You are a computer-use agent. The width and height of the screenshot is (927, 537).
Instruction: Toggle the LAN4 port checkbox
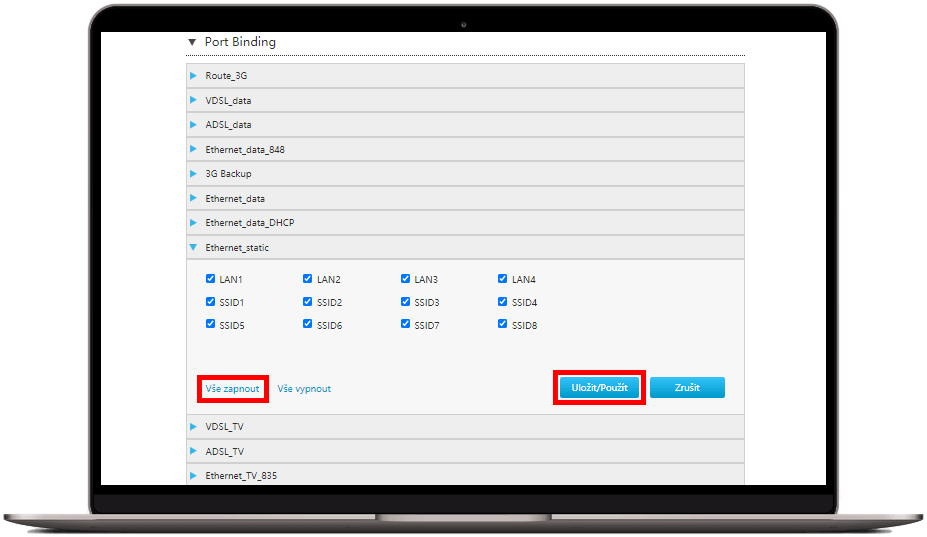[503, 280]
